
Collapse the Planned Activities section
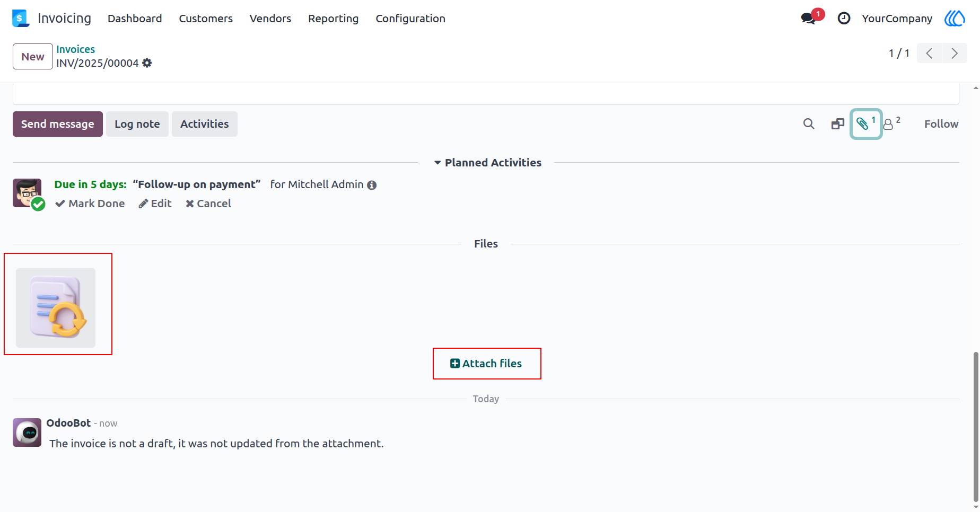pyautogui.click(x=487, y=163)
